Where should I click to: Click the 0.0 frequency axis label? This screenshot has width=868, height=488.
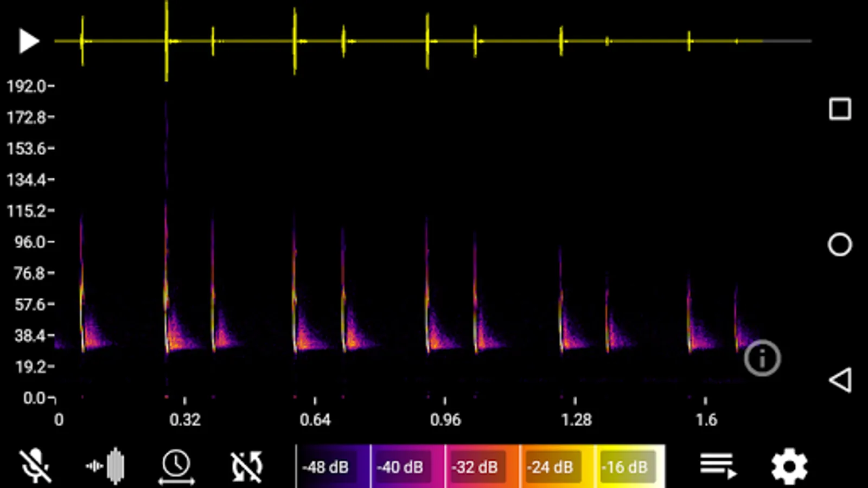[x=34, y=398]
